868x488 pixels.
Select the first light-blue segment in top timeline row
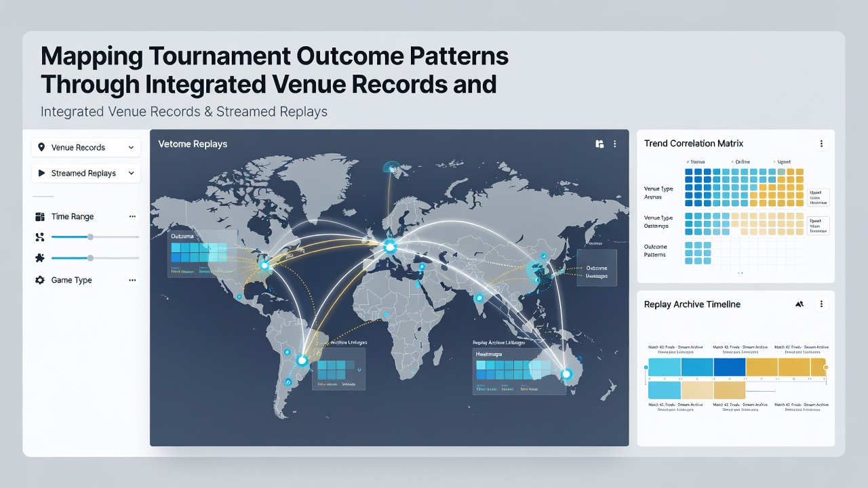tap(665, 367)
